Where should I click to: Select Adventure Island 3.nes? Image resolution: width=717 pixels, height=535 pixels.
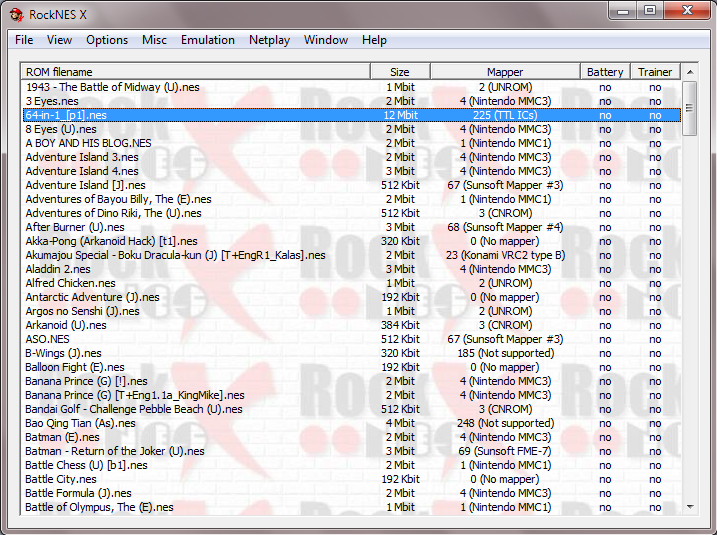tap(82, 157)
